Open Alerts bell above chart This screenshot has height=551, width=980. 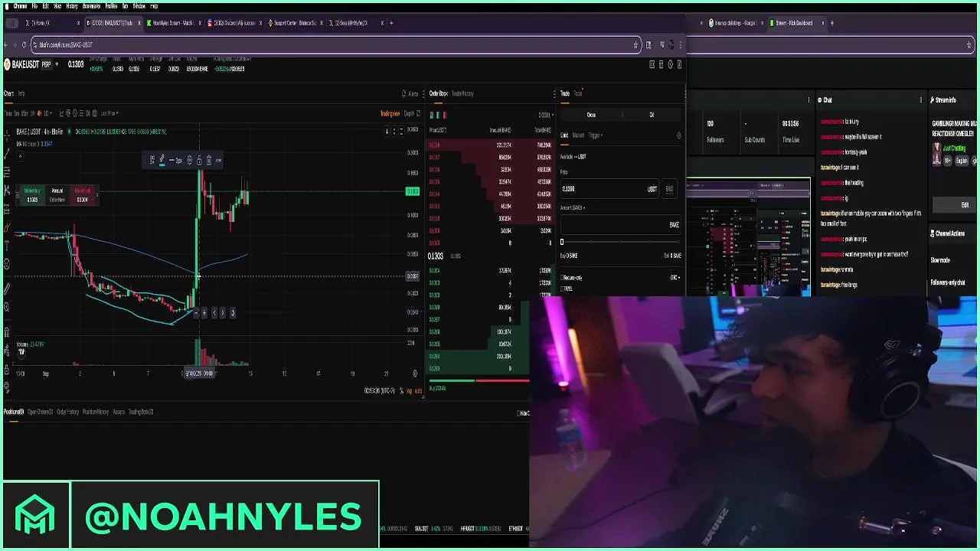(x=411, y=93)
